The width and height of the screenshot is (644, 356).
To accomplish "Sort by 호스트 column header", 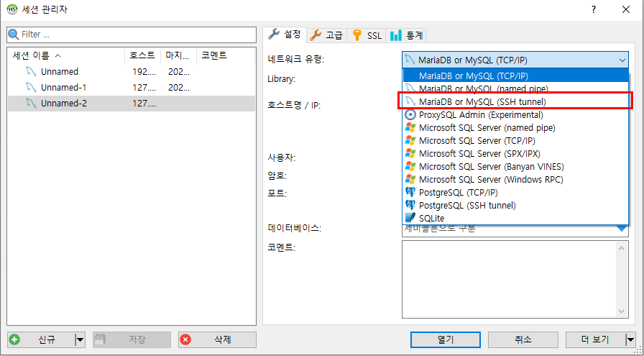I will point(142,55).
